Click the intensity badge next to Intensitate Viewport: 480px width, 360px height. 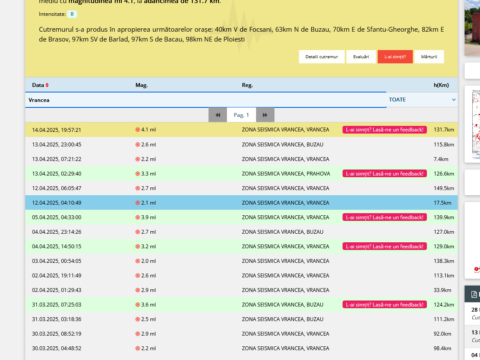point(72,14)
